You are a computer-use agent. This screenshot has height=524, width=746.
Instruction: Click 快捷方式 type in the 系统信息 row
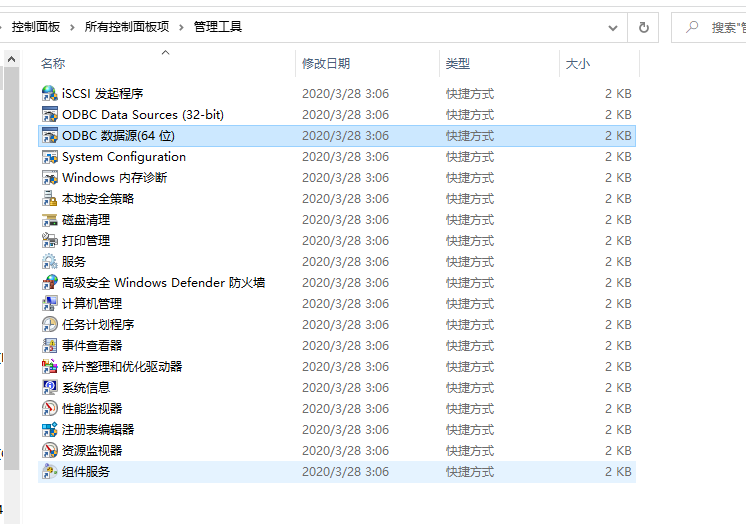point(470,387)
